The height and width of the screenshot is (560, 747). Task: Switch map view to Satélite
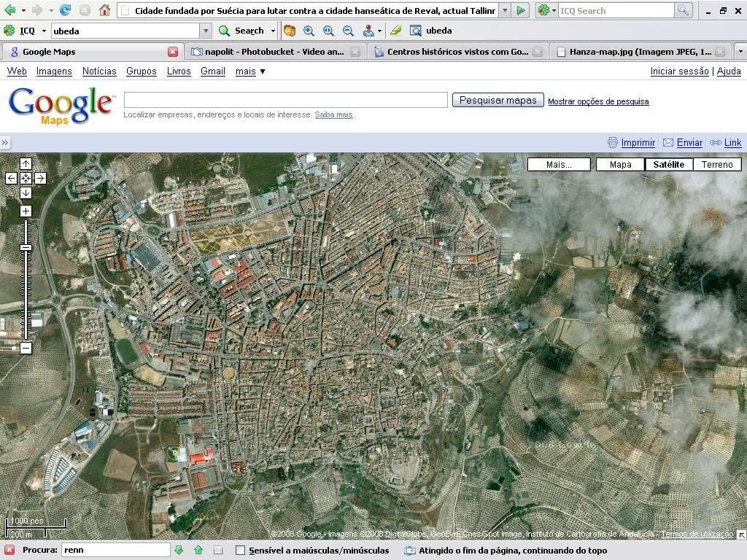[668, 165]
